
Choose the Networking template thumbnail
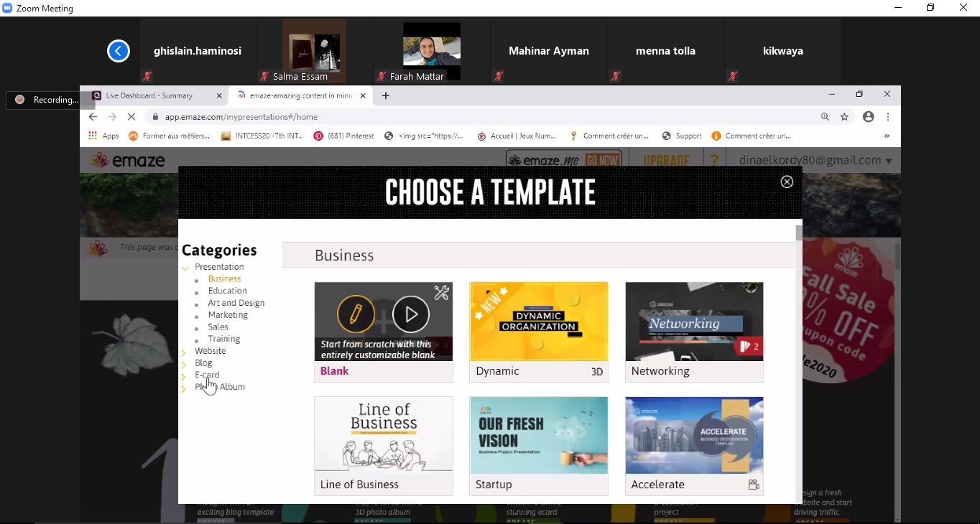(x=694, y=322)
